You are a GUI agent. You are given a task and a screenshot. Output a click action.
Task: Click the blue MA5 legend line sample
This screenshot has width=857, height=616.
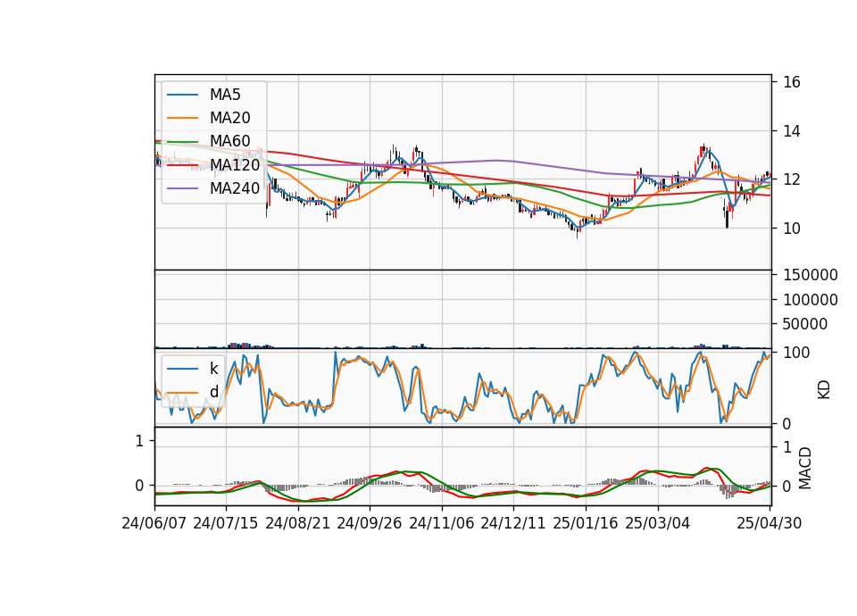182,95
